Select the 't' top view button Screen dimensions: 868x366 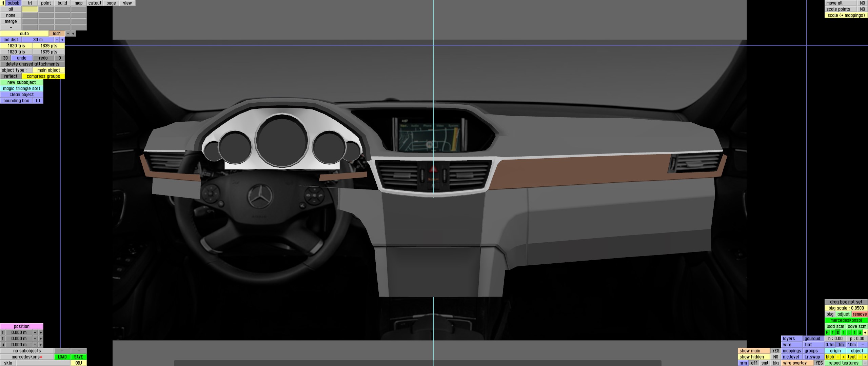tap(854, 332)
